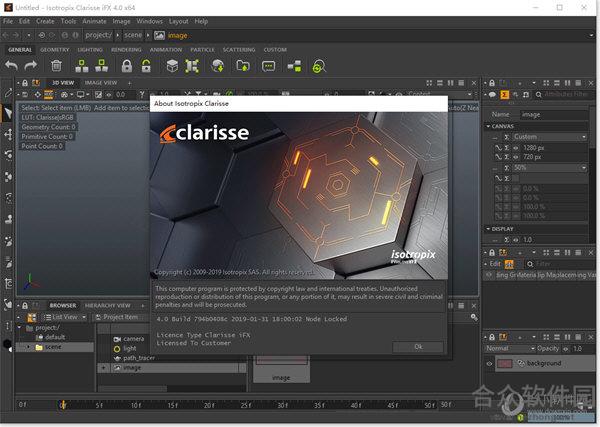
Task: Click the trash can Delete icon
Action: 56,66
